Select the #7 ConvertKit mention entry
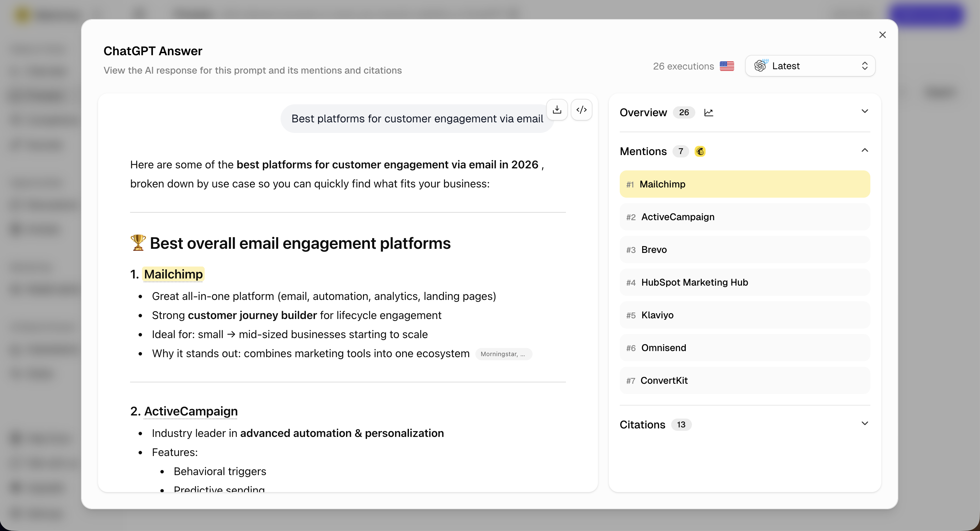The image size is (980, 531). [744, 380]
